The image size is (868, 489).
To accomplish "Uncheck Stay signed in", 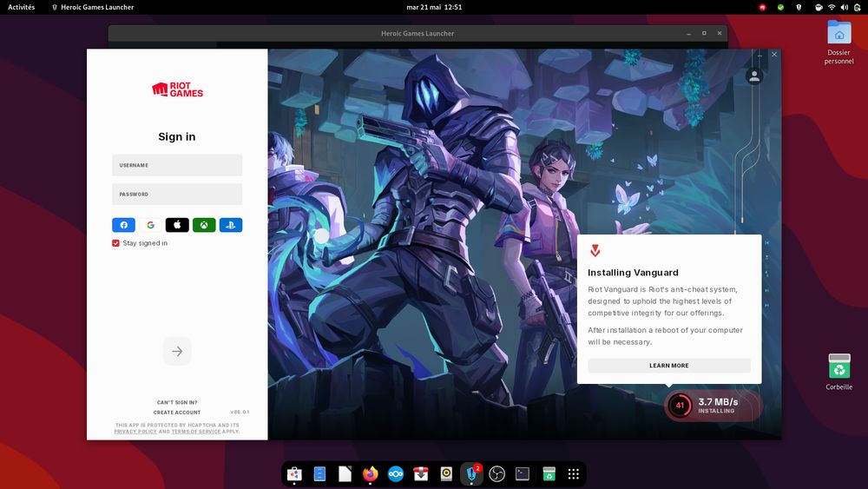I will click(x=115, y=243).
